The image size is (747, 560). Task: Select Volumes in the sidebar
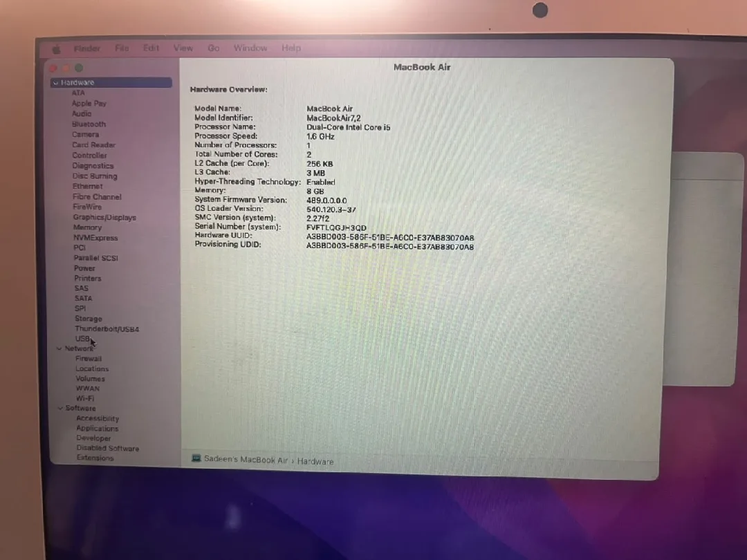pyautogui.click(x=91, y=379)
